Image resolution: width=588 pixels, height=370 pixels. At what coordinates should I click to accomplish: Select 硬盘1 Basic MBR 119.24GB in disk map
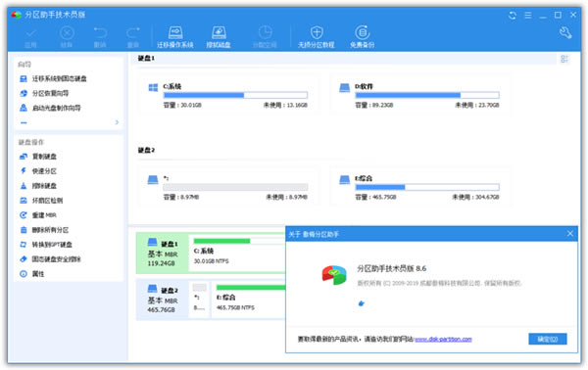click(x=163, y=254)
